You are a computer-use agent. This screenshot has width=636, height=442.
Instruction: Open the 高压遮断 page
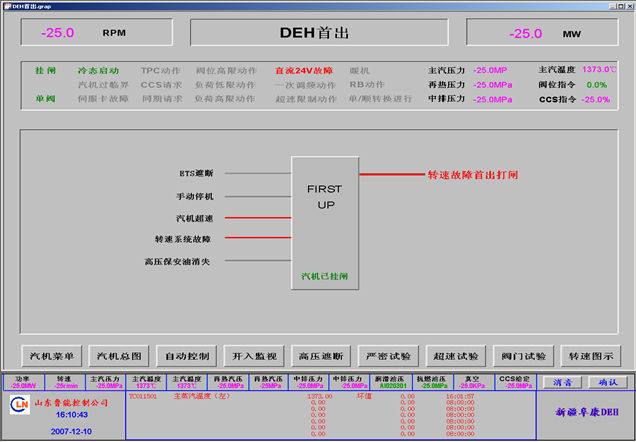click(321, 356)
